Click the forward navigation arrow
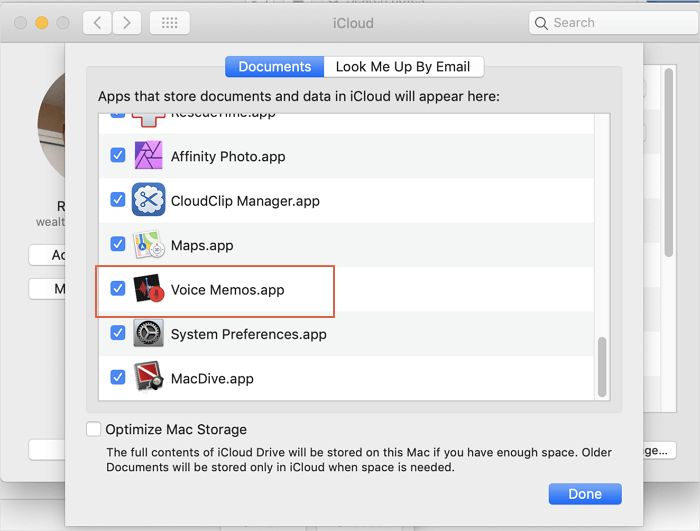Viewport: 700px width, 531px height. coord(126,22)
